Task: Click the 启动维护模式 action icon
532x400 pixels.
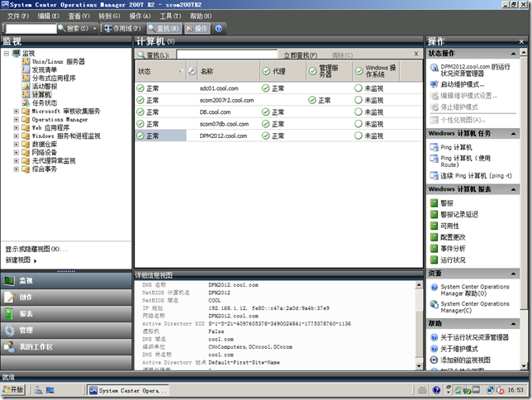Action: tap(434, 84)
